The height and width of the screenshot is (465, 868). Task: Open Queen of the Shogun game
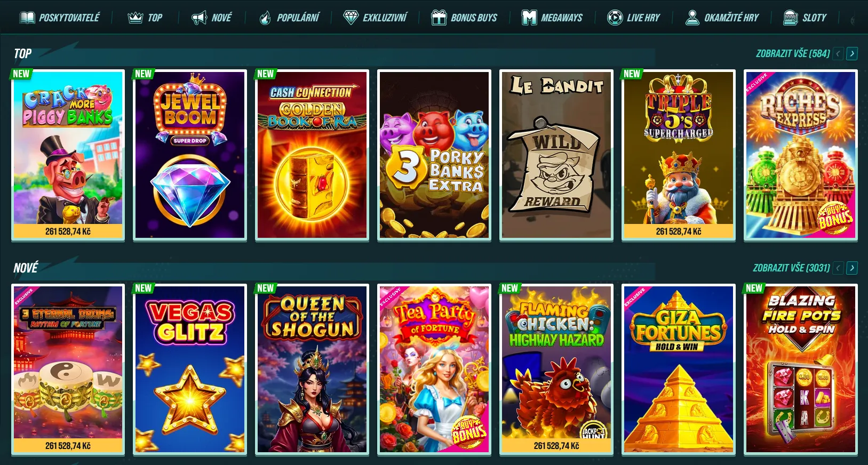[x=312, y=369]
